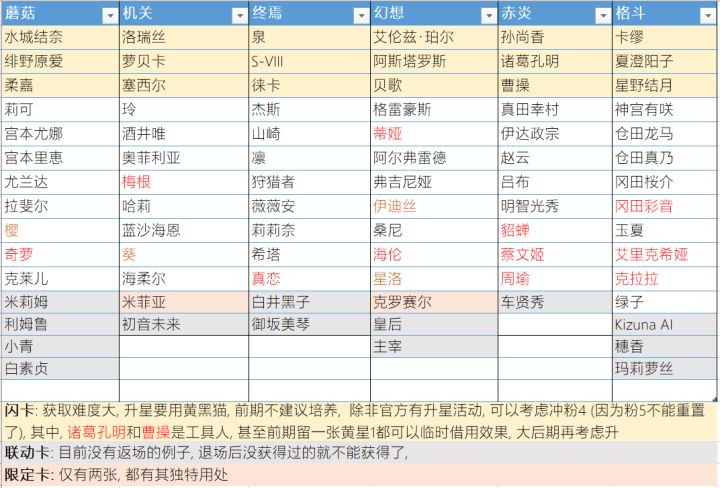Select the cell 蓝沙海恩
720x488 pixels.
(x=184, y=230)
